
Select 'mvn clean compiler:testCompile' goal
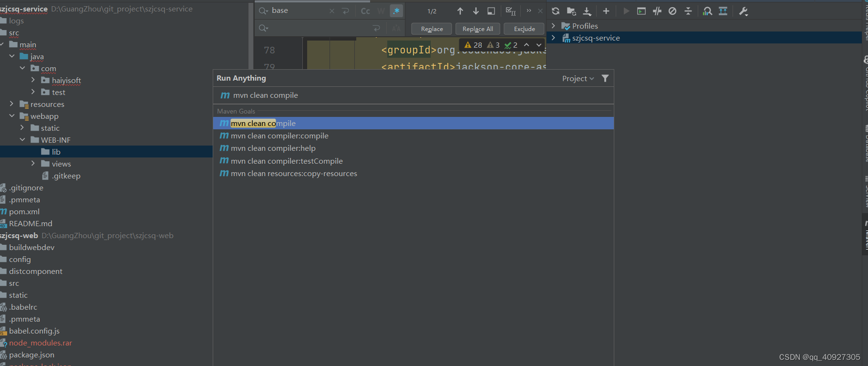(413, 161)
